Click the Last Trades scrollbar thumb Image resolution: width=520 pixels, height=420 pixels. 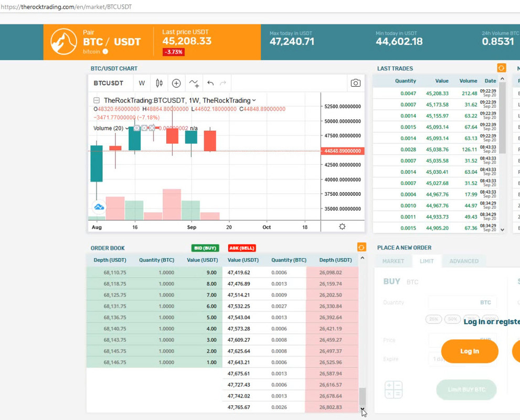[502, 118]
